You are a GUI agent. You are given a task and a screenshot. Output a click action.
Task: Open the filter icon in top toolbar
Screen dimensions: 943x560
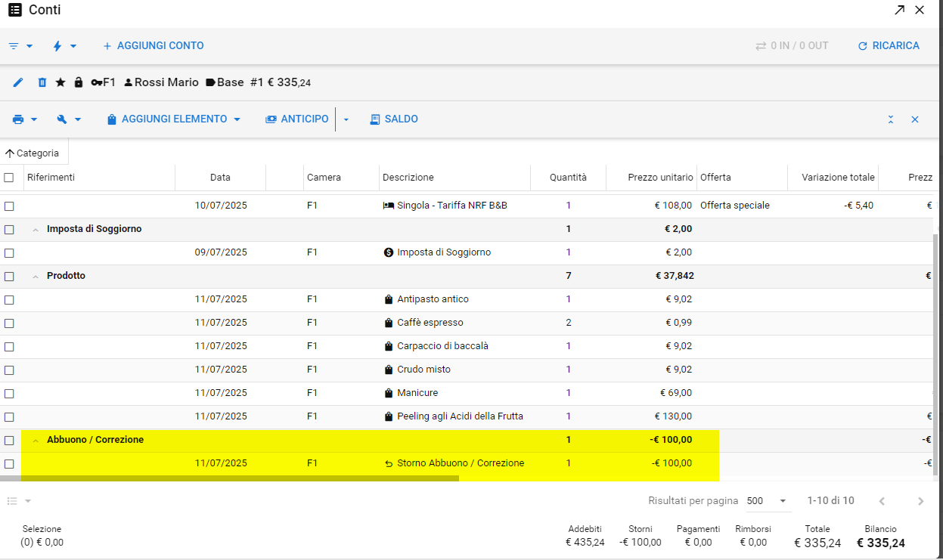click(x=14, y=46)
